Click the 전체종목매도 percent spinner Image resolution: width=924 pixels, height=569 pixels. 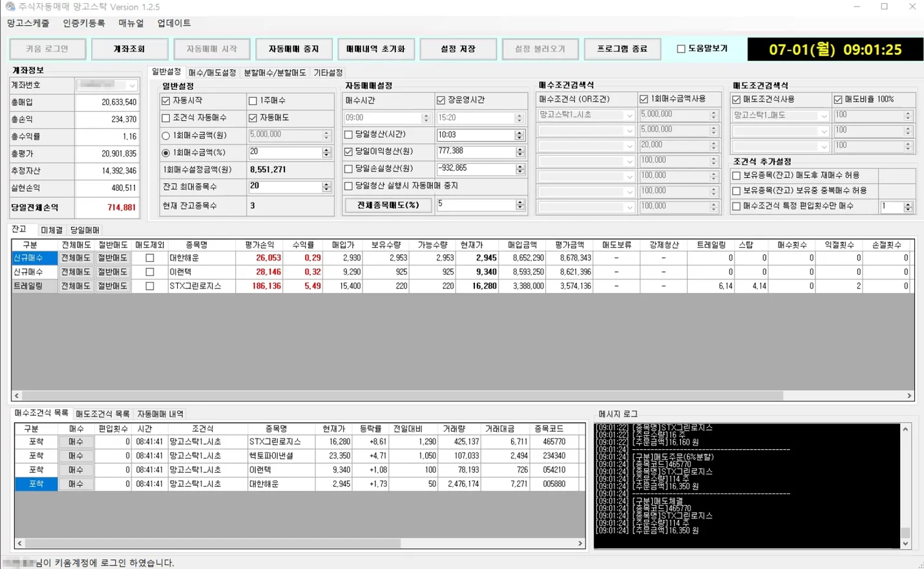(520, 205)
